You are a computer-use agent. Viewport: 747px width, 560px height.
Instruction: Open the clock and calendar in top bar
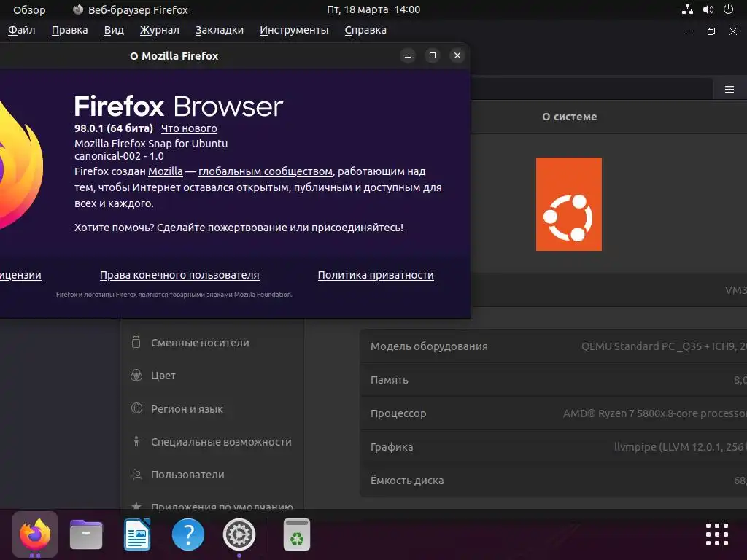coord(373,9)
